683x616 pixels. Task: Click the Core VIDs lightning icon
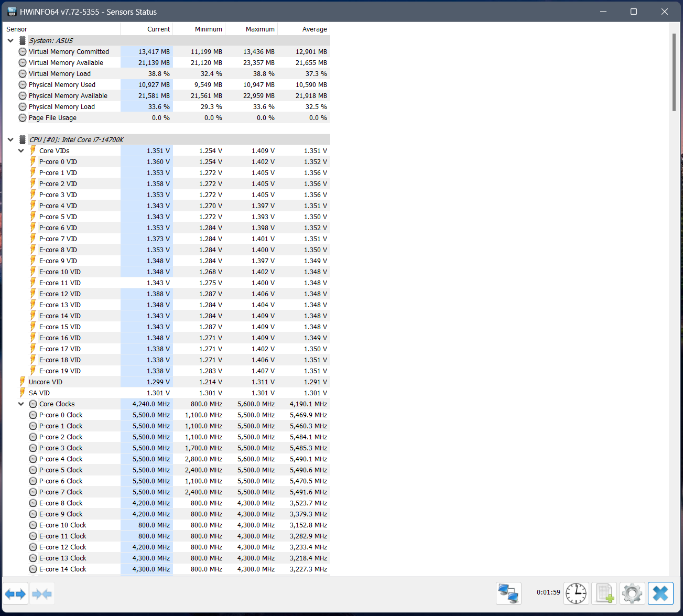[33, 150]
